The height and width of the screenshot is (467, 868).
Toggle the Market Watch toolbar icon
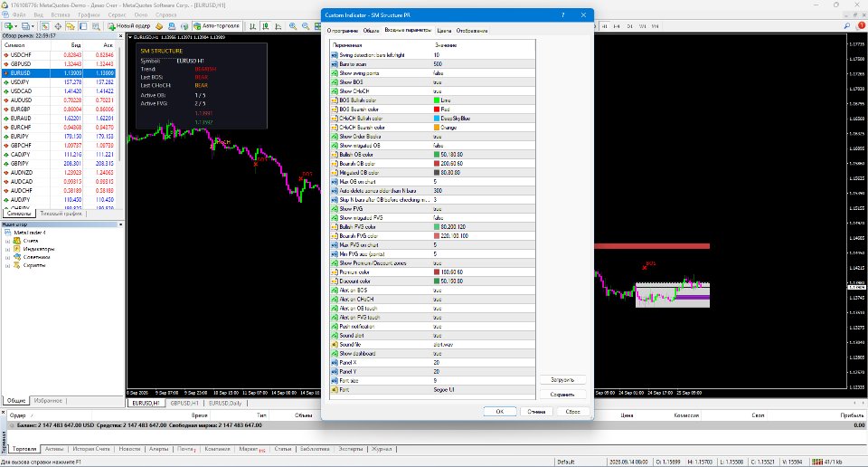pyautogui.click(x=45, y=26)
